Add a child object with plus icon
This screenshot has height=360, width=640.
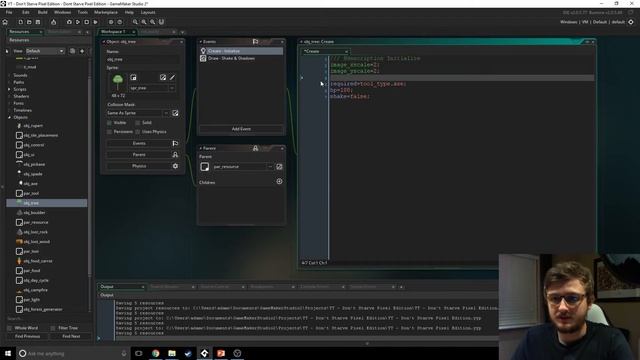click(279, 181)
